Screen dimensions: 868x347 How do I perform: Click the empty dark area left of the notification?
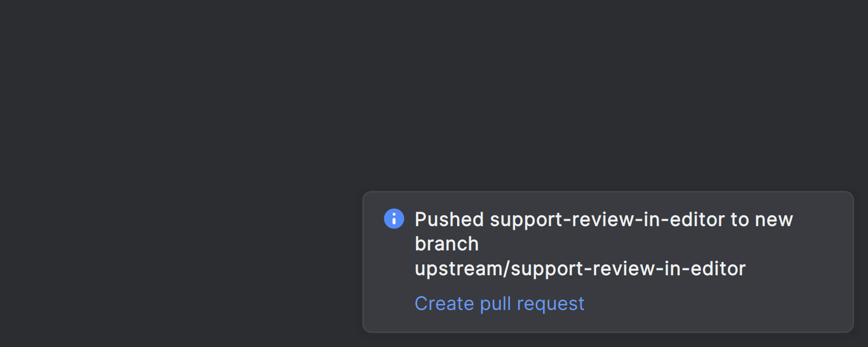pos(174,260)
